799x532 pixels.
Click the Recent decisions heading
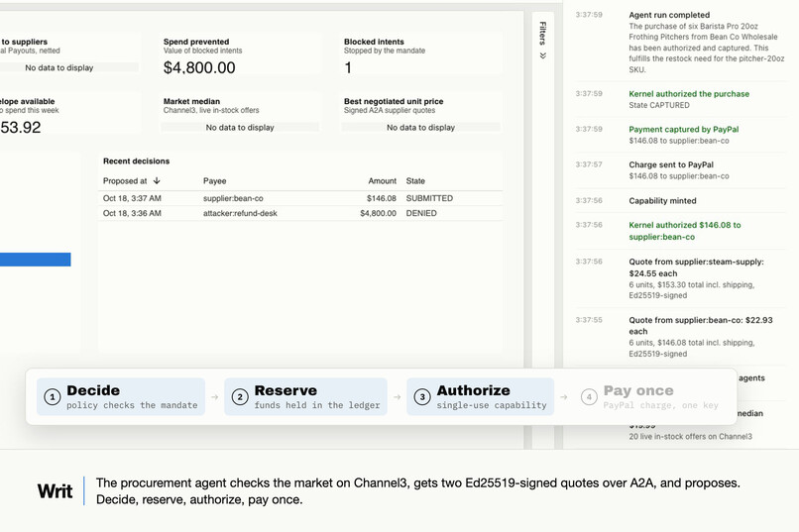[x=136, y=160]
